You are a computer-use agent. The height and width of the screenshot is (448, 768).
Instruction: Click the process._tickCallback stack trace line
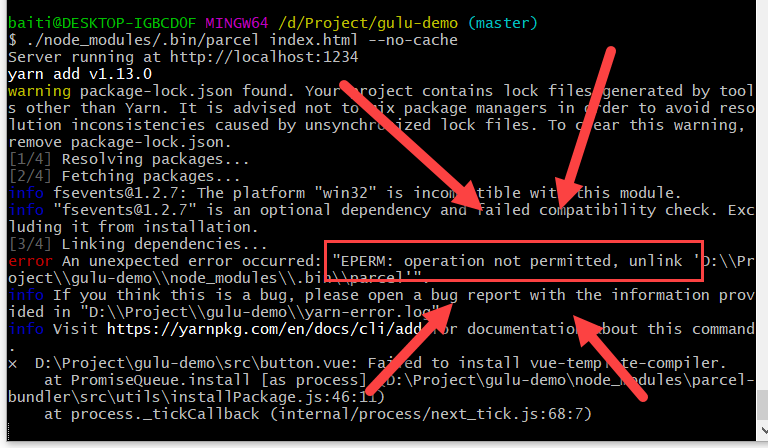coord(318,414)
